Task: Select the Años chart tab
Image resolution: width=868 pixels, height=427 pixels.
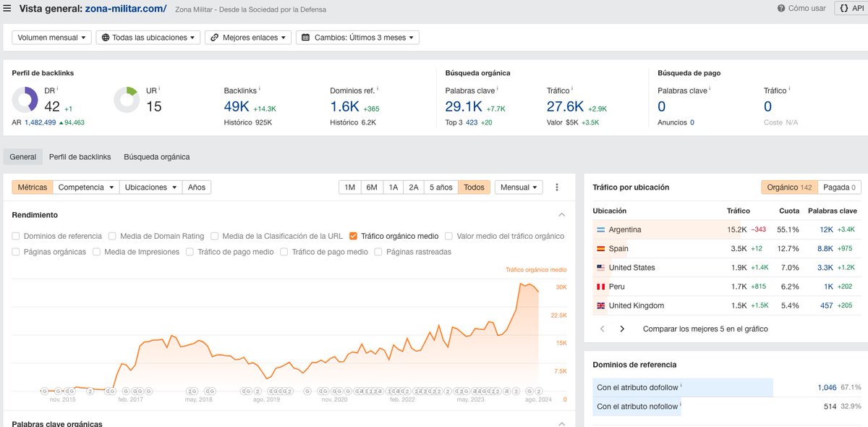Action: tap(197, 187)
